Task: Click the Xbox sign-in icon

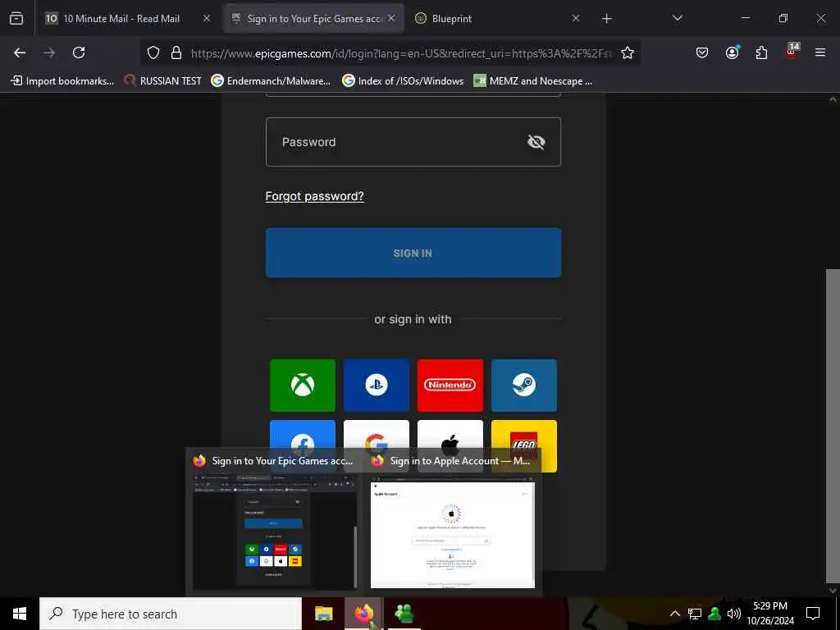Action: (303, 386)
